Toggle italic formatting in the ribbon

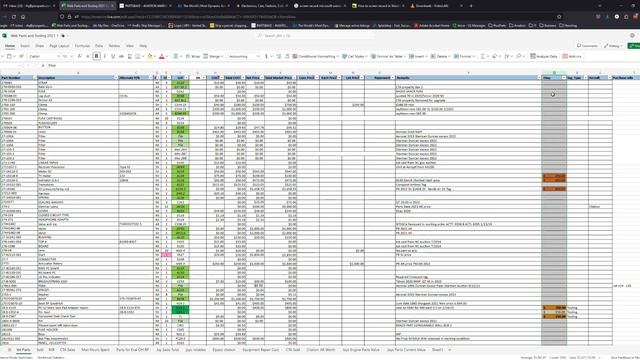tap(105, 56)
